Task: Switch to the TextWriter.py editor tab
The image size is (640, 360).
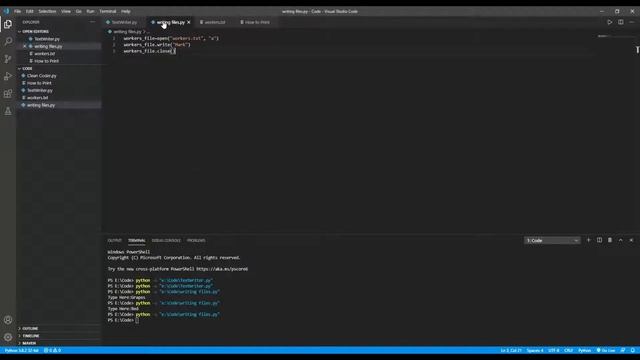Action: coord(124,22)
